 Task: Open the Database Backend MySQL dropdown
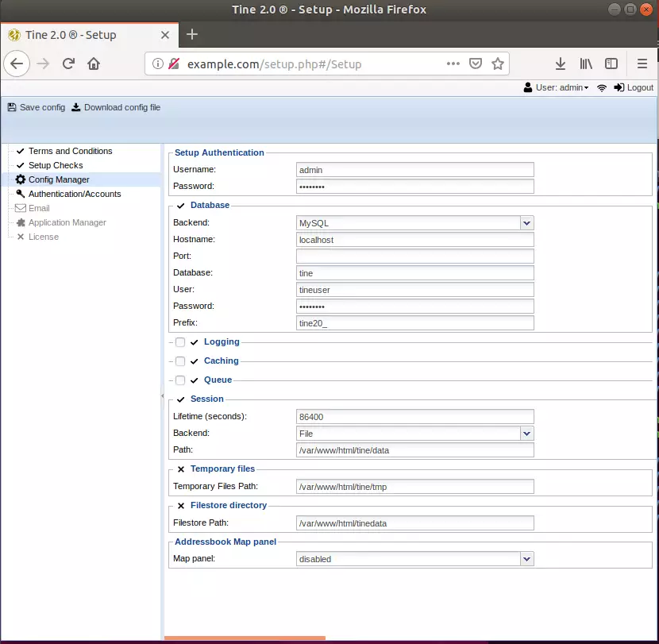click(526, 223)
